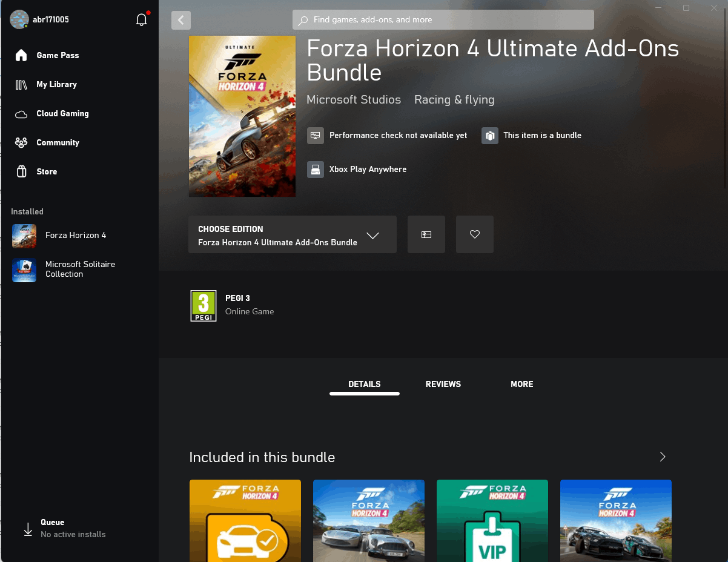Click the Queue download arrow icon
The width and height of the screenshot is (728, 562).
(28, 529)
